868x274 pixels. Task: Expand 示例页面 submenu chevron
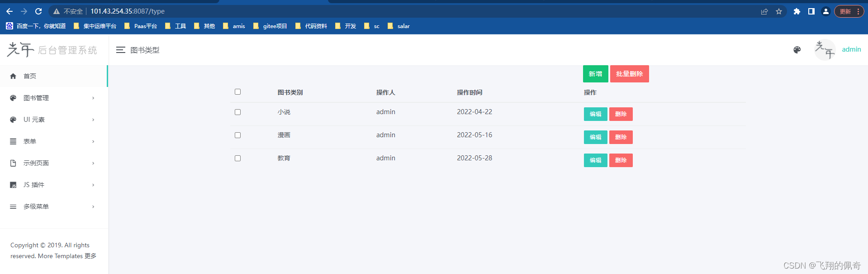(x=93, y=163)
